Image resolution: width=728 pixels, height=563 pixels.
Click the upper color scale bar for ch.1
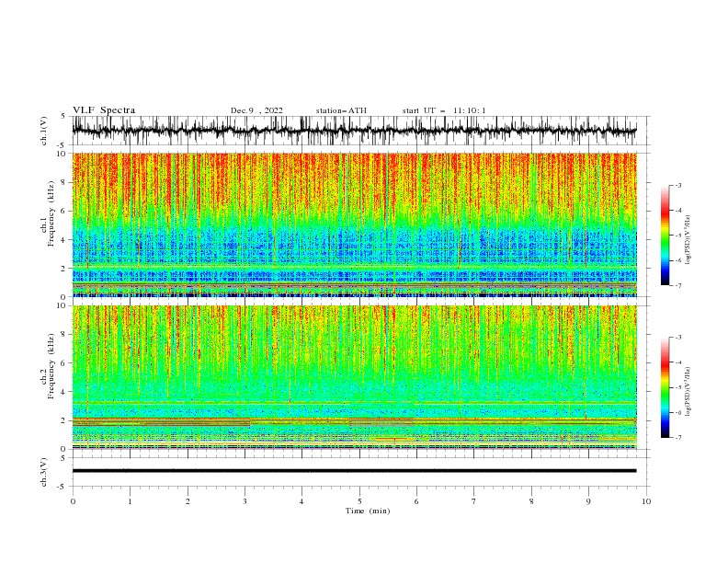point(665,236)
